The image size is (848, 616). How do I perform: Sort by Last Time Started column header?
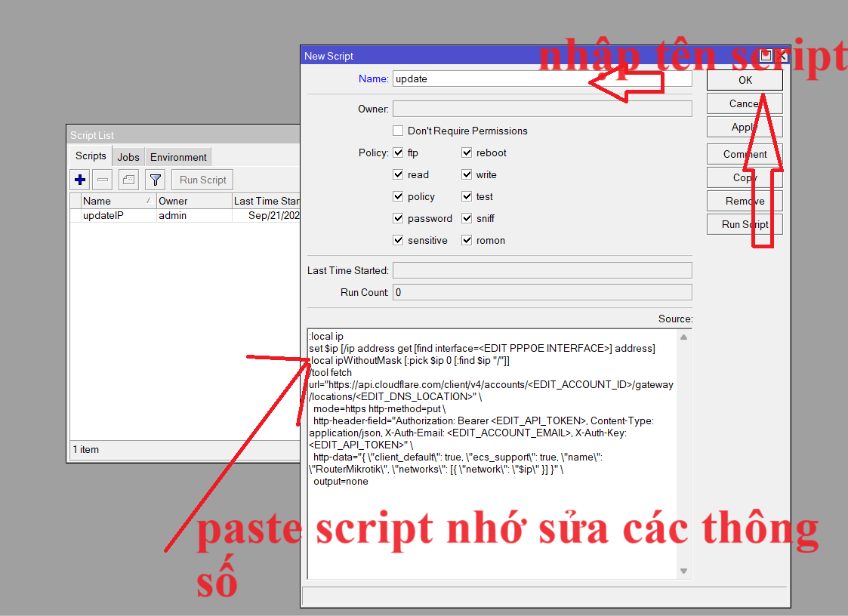point(266,201)
